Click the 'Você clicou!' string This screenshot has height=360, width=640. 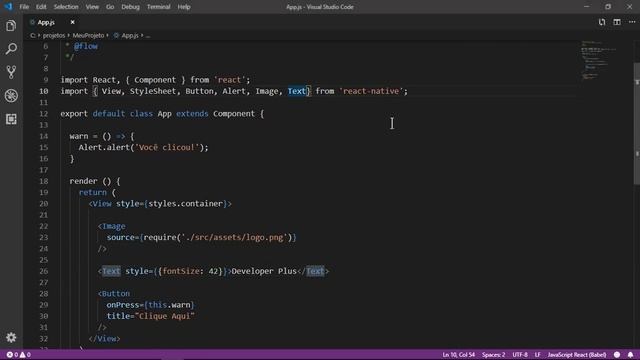(167, 147)
